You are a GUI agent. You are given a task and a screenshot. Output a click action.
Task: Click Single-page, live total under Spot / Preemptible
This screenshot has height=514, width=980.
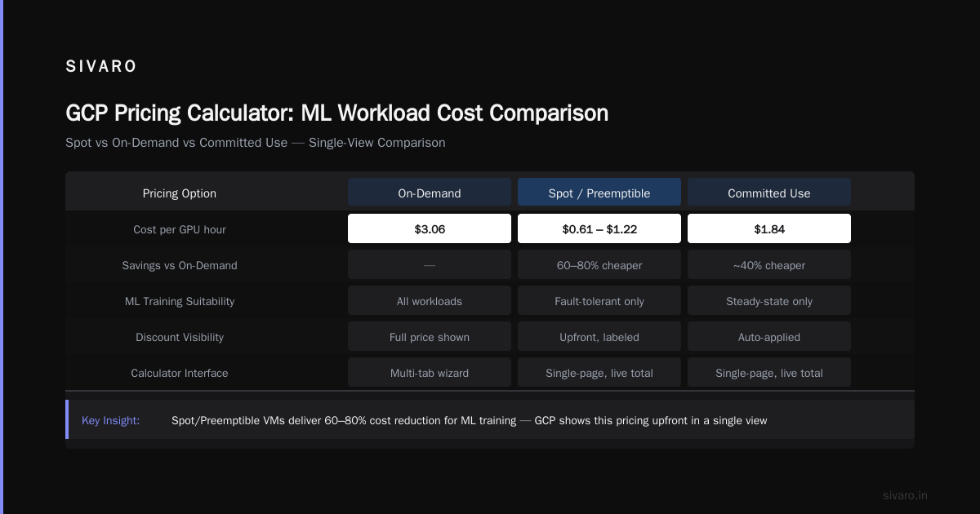(599, 373)
